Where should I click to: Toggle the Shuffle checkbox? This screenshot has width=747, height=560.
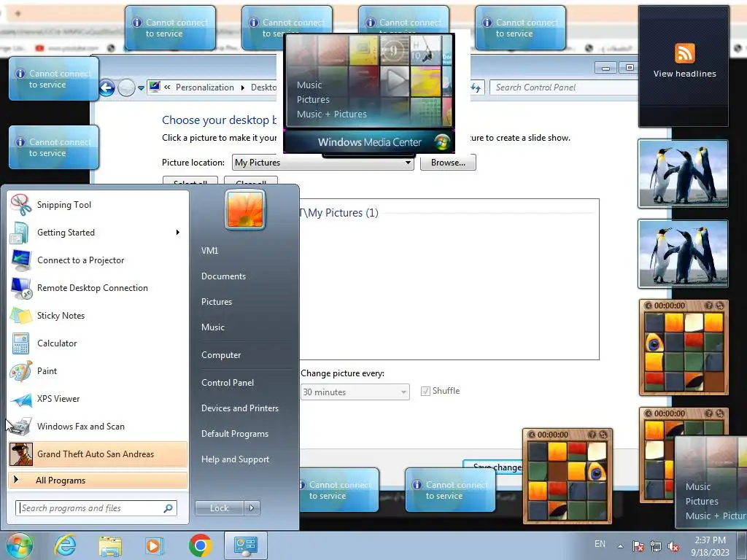pos(425,392)
